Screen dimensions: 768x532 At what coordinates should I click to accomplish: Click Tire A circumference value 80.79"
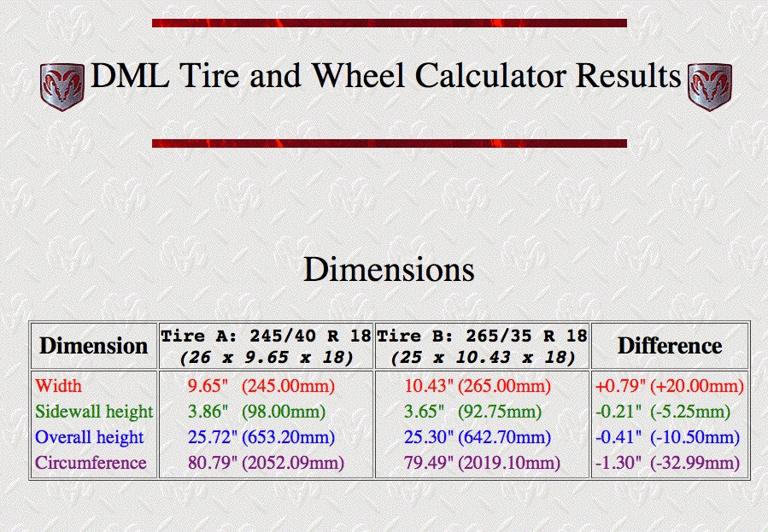[x=210, y=463]
